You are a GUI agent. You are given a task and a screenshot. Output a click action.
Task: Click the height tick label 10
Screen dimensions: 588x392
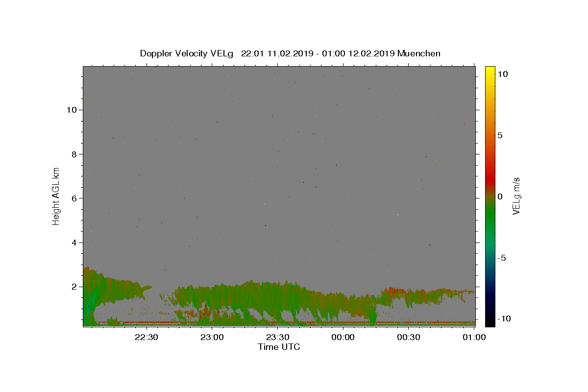coord(72,110)
